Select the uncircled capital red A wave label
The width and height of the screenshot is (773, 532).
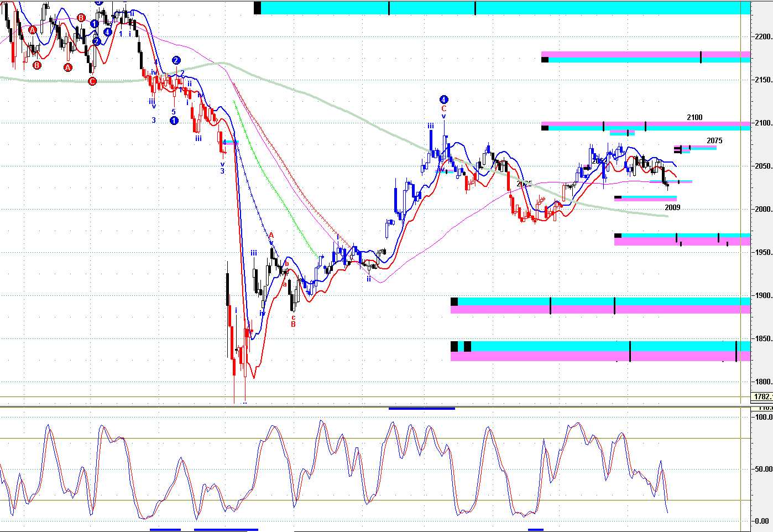[x=271, y=236]
